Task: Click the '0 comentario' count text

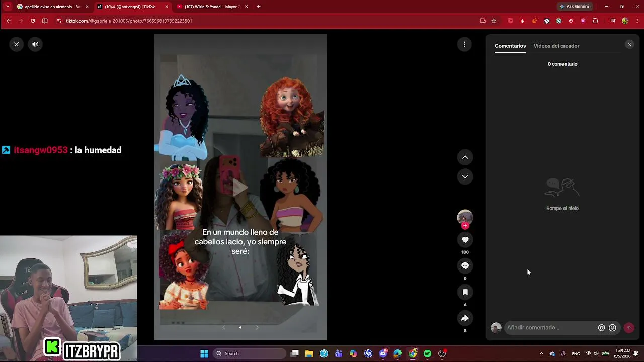Action: 562,64
